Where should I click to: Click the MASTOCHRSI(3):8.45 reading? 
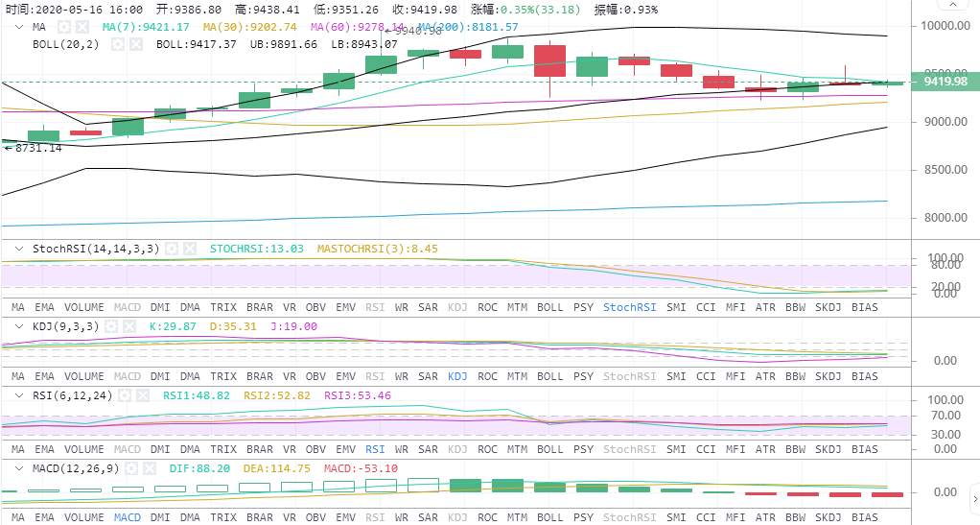point(378,249)
